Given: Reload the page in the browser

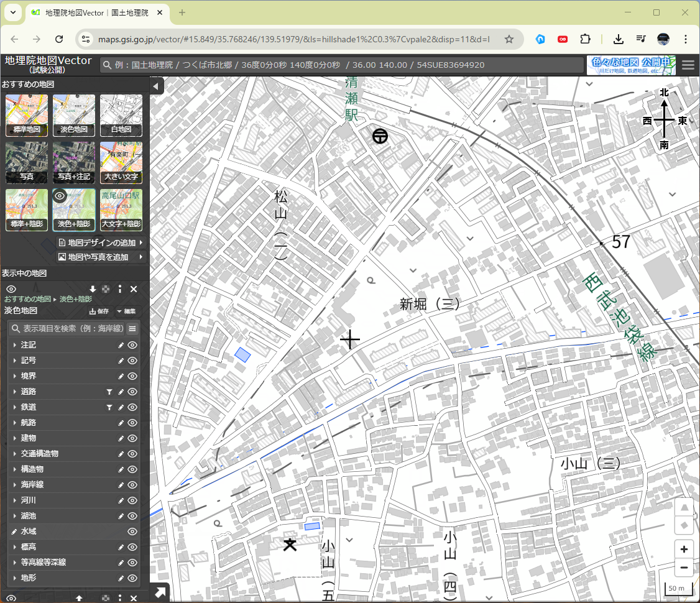Looking at the screenshot, I should 59,39.
